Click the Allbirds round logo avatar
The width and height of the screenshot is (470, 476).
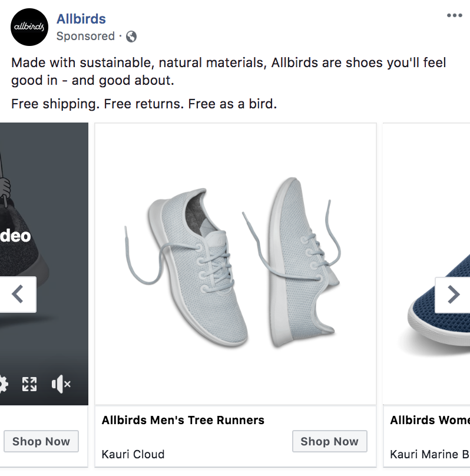[29, 27]
